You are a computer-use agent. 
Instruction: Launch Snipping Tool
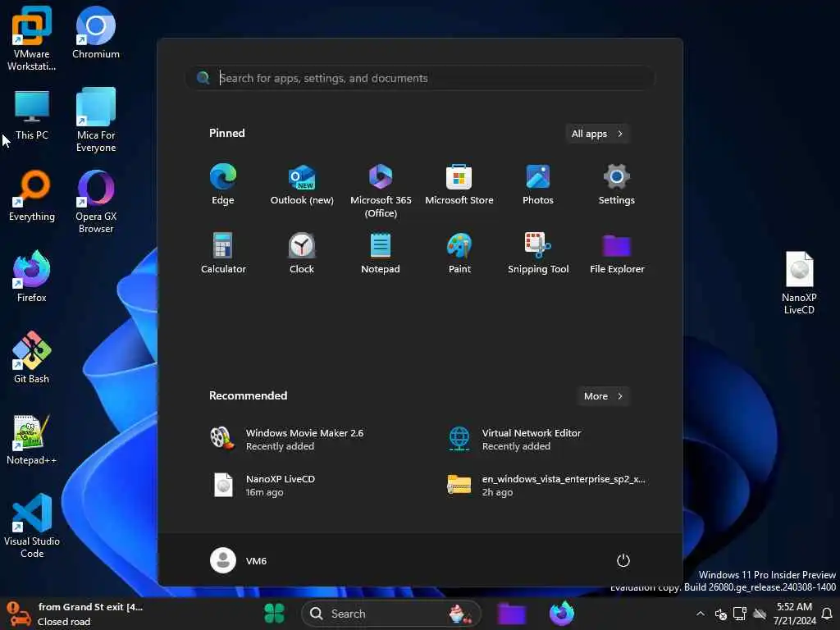pos(538,253)
